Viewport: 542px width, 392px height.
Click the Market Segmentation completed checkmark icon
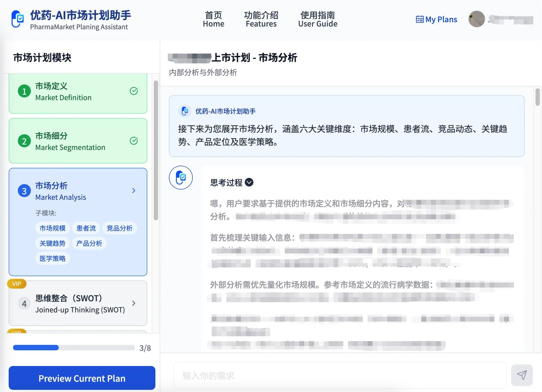pyautogui.click(x=134, y=141)
